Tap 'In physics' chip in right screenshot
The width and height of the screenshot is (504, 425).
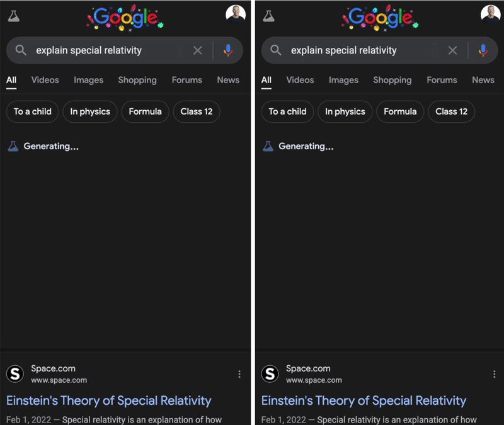345,111
